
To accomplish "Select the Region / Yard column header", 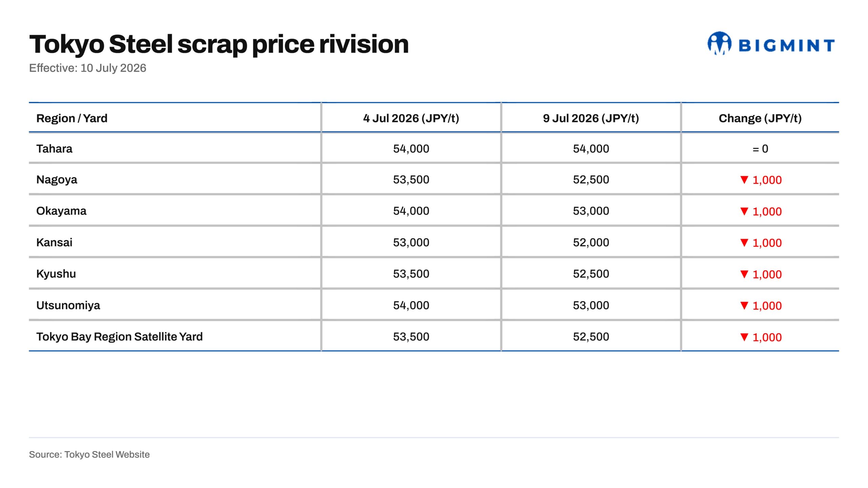I will point(72,118).
